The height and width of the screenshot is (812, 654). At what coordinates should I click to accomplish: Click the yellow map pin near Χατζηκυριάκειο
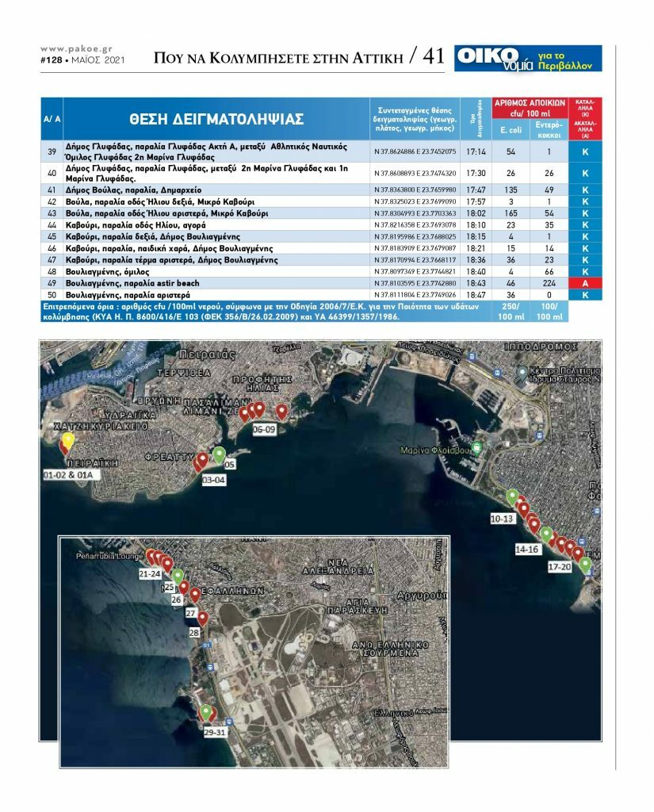(68, 441)
